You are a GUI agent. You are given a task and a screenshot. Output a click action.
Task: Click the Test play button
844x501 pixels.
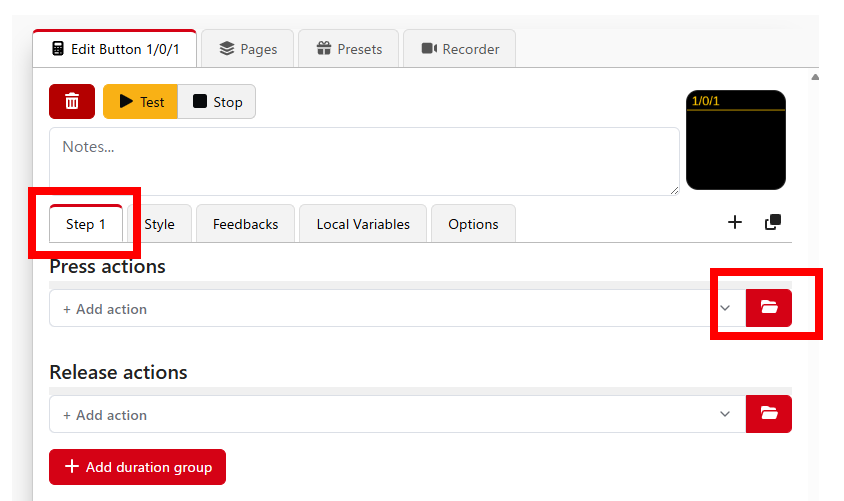click(x=140, y=102)
